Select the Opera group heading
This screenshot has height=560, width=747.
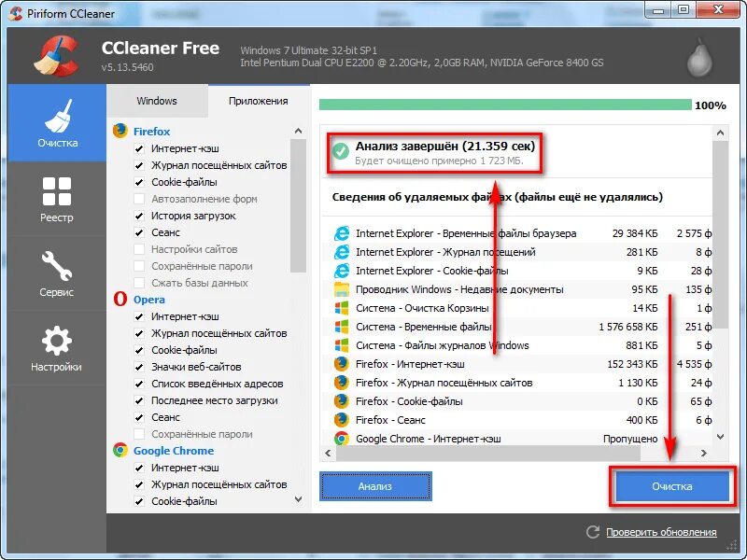click(x=149, y=300)
